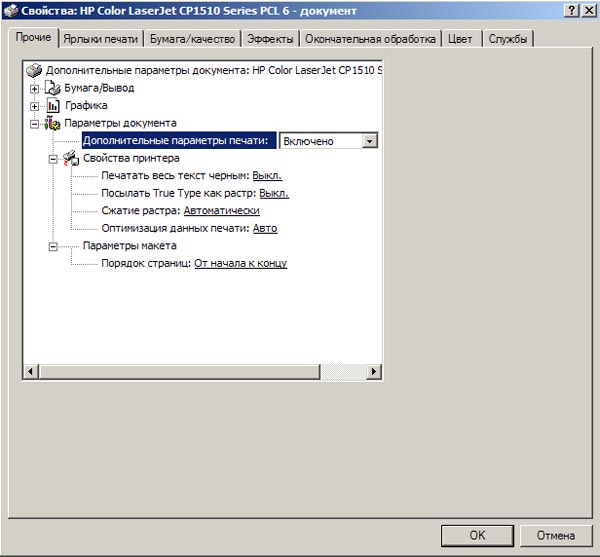This screenshot has height=557, width=600.
Task: Click the printer icon in title bar
Action: tap(11, 10)
